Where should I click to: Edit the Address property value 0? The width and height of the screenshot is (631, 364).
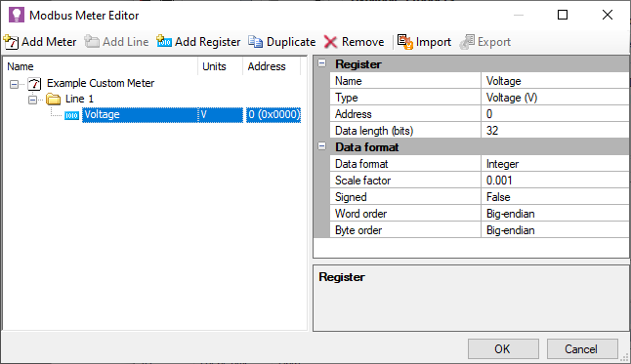555,114
